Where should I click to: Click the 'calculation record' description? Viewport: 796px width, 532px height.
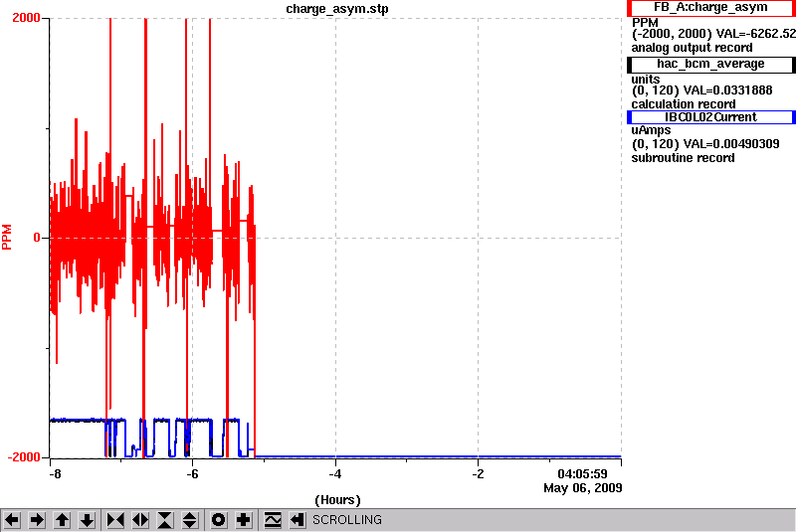coord(684,104)
